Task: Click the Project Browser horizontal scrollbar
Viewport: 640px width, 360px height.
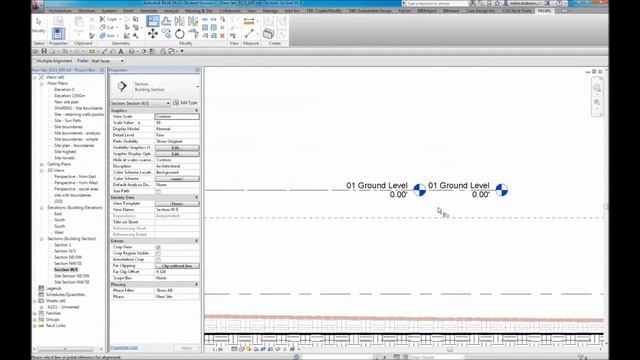Action: [66, 349]
